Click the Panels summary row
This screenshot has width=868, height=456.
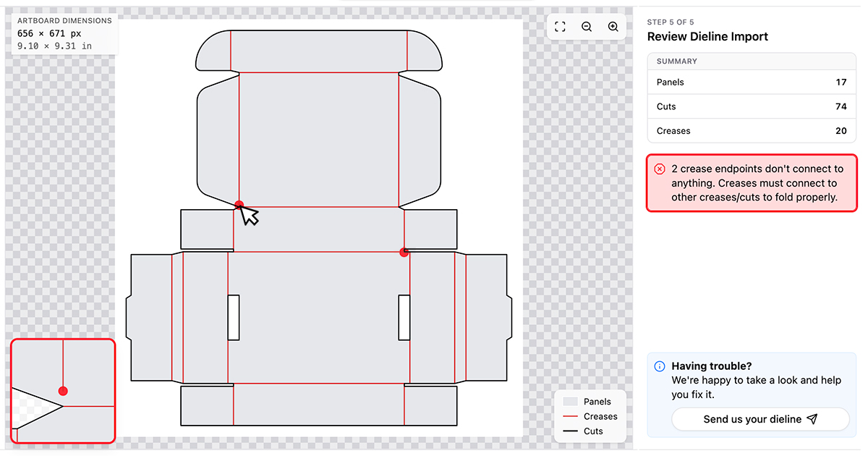click(x=752, y=82)
